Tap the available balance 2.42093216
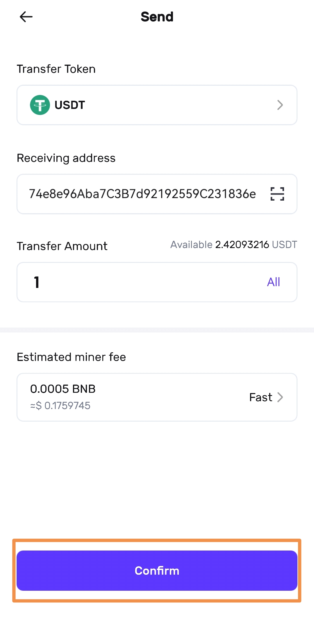 (242, 245)
